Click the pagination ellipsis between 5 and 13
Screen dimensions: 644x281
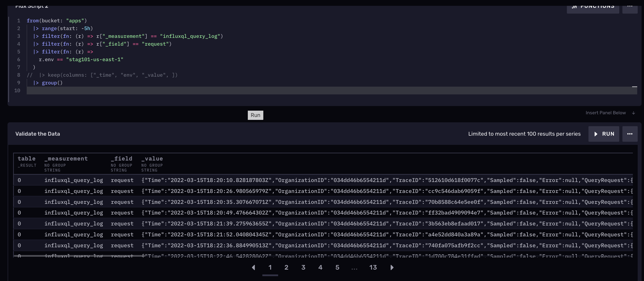coord(354,267)
